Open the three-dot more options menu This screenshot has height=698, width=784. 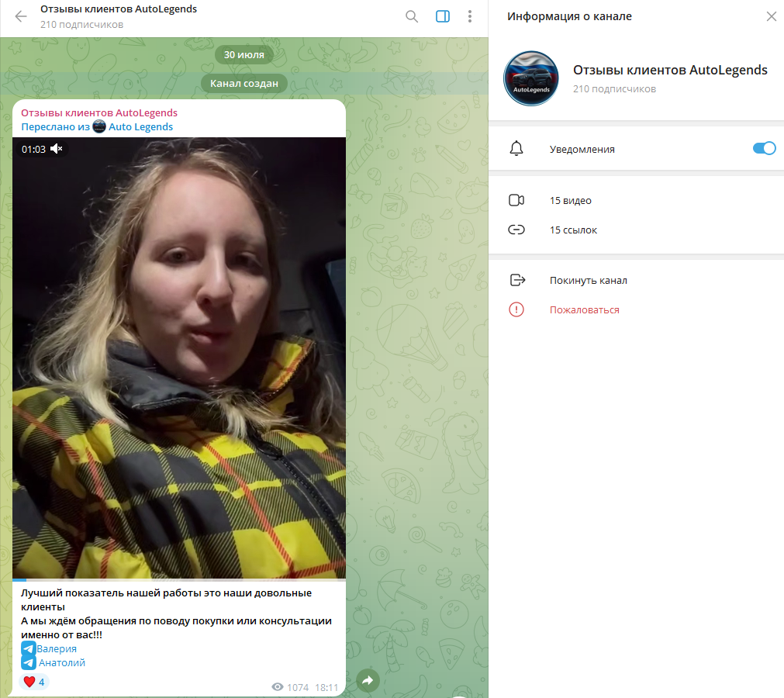pyautogui.click(x=469, y=16)
